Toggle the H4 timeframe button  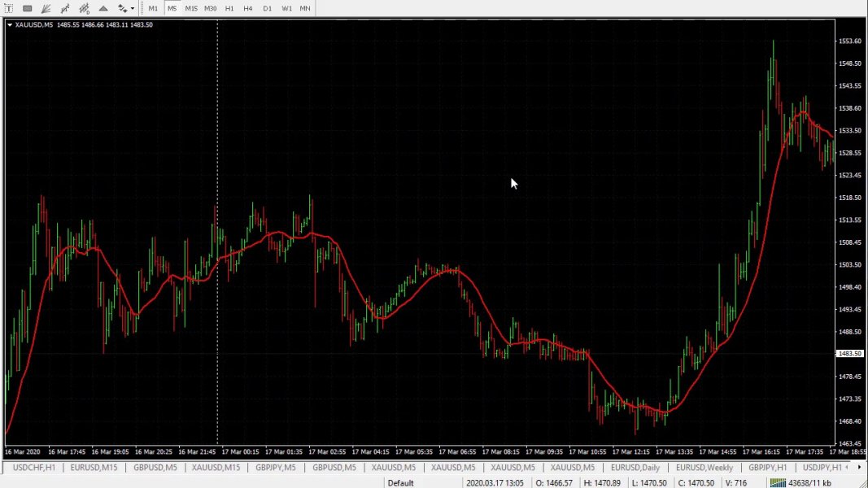247,8
